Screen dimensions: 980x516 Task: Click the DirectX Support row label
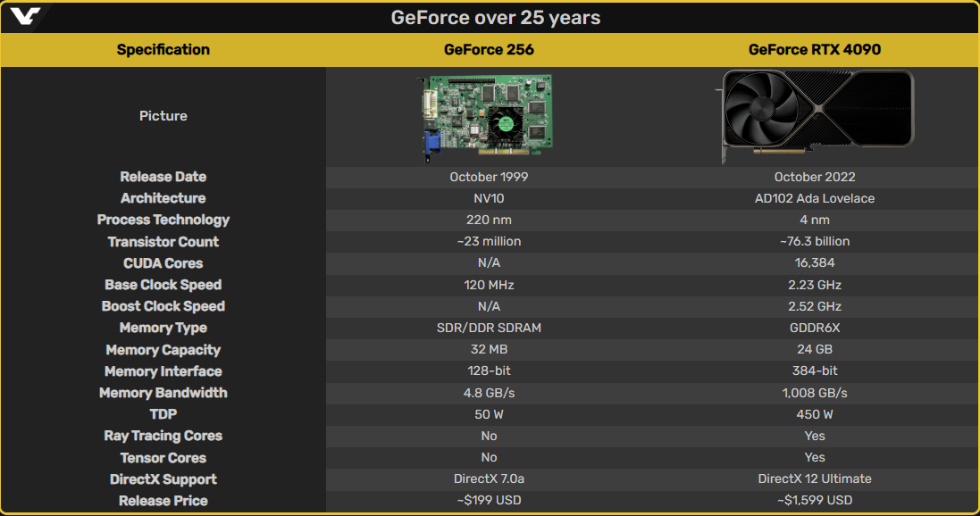(163, 479)
